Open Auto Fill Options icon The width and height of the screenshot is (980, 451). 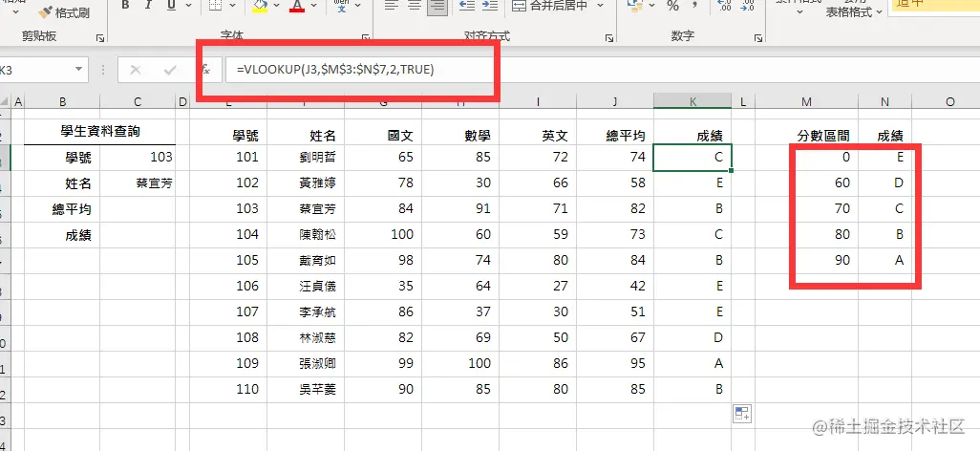(x=742, y=414)
